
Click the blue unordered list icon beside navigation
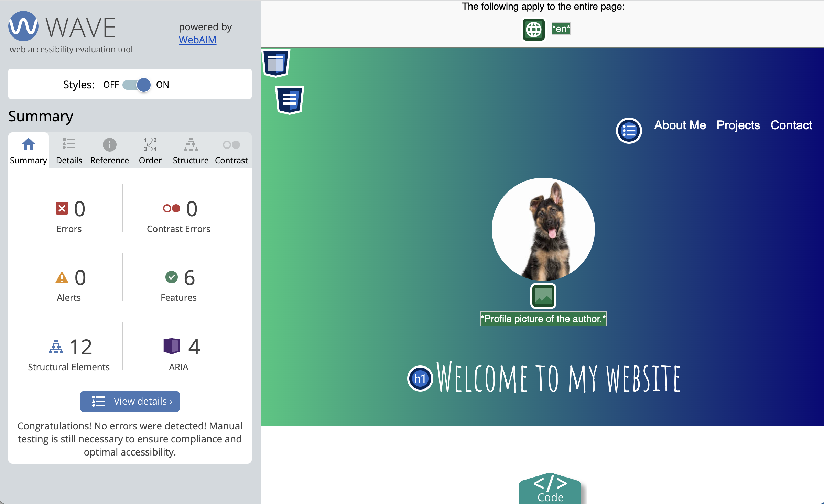point(628,130)
